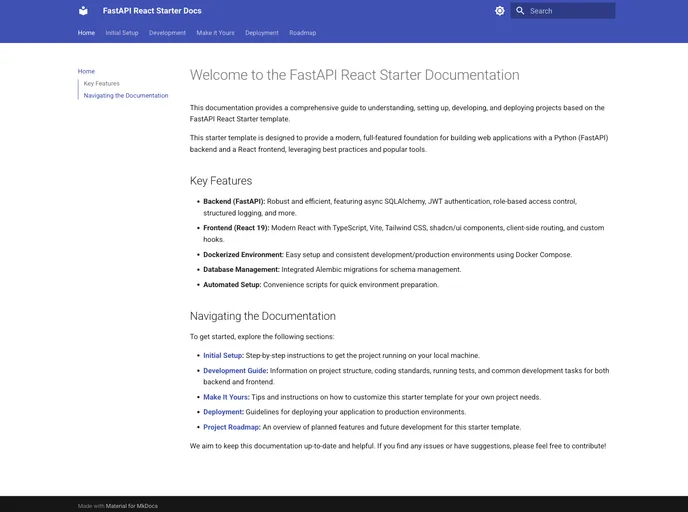This screenshot has height=512, width=688.
Task: Open the Project Roadmap link
Action: pyautogui.click(x=231, y=427)
